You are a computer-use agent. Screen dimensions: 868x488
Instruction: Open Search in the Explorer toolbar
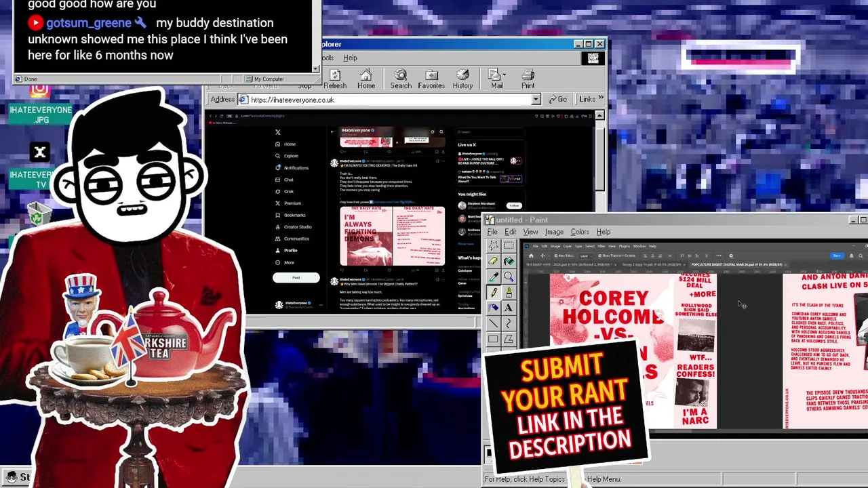(x=401, y=79)
